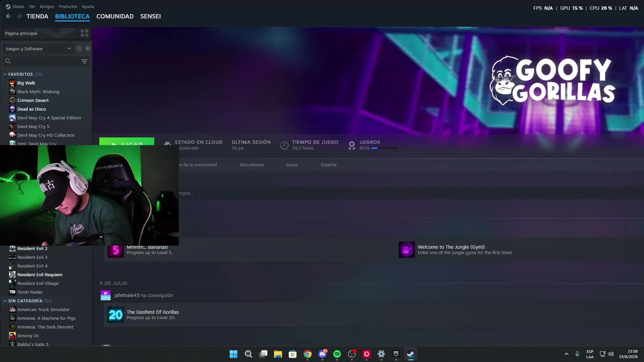This screenshot has height=362, width=644.
Task: Select Resident Evil Village in library
Action: pyautogui.click(x=38, y=284)
